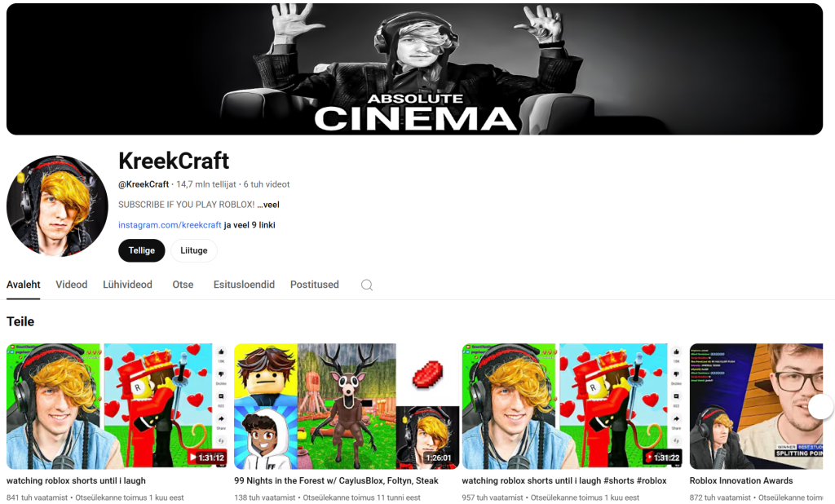835x504 pixels.
Task: Click the channel search magnifier icon
Action: tap(367, 285)
